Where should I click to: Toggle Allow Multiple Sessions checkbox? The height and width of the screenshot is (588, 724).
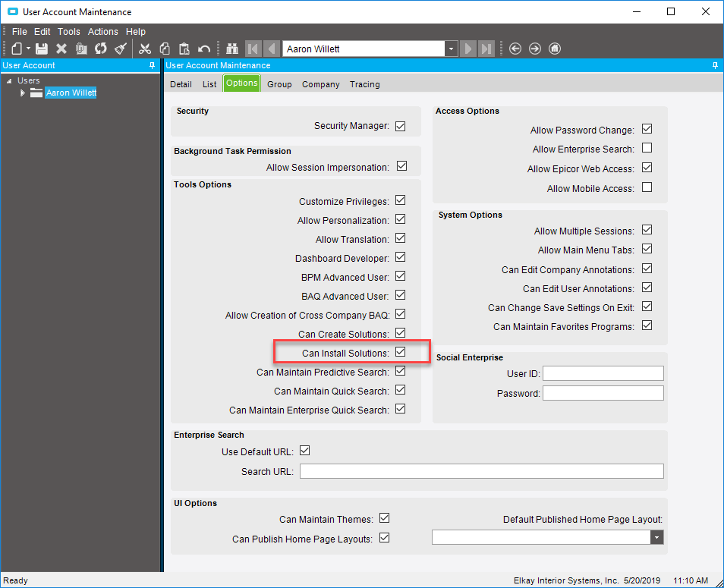[x=647, y=230]
